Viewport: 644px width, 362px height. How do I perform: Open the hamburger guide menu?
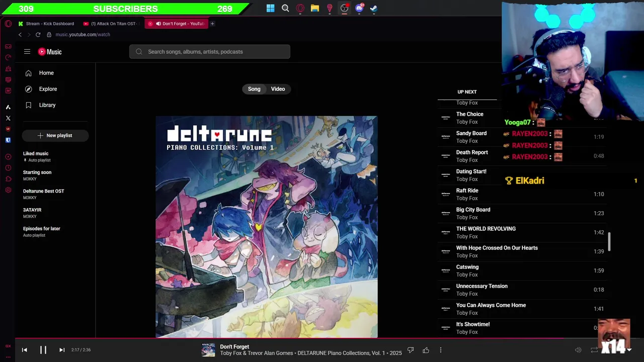coord(27,52)
